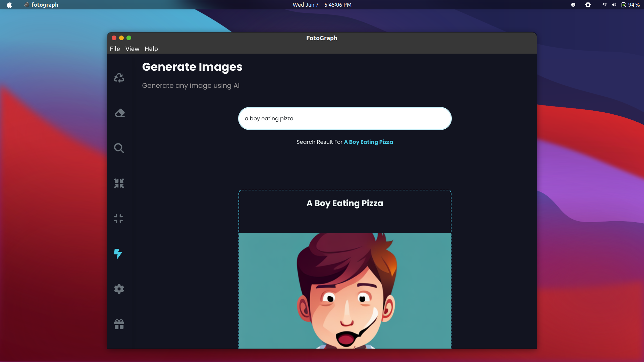Select the eraser background remover tool
This screenshot has width=644, height=362.
point(120,113)
